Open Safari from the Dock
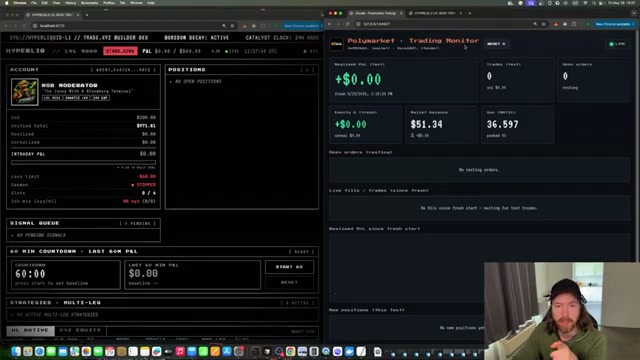Image resolution: width=640 pixels, height=360 pixels. pos(39,351)
